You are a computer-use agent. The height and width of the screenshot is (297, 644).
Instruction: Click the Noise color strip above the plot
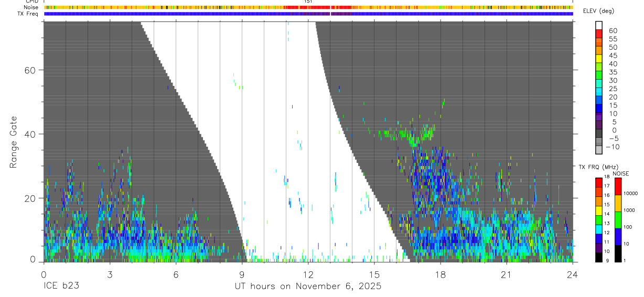308,7
